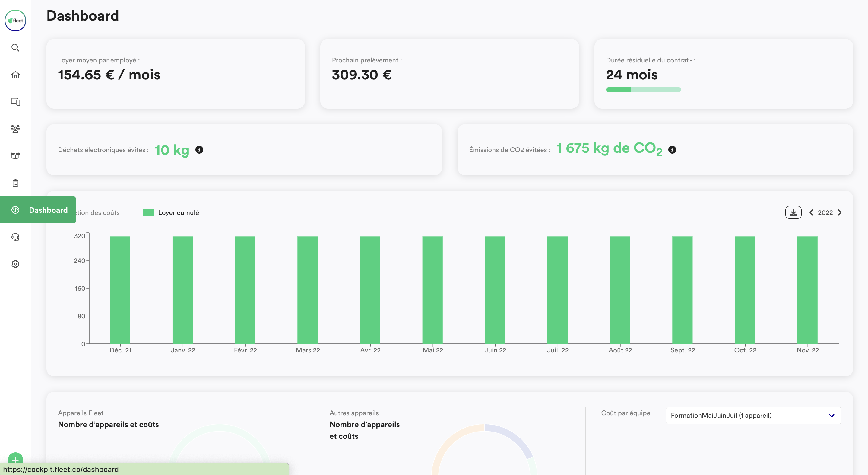The width and height of the screenshot is (868, 475).
Task: Show info about CO2 emissions avoided
Action: tap(672, 149)
